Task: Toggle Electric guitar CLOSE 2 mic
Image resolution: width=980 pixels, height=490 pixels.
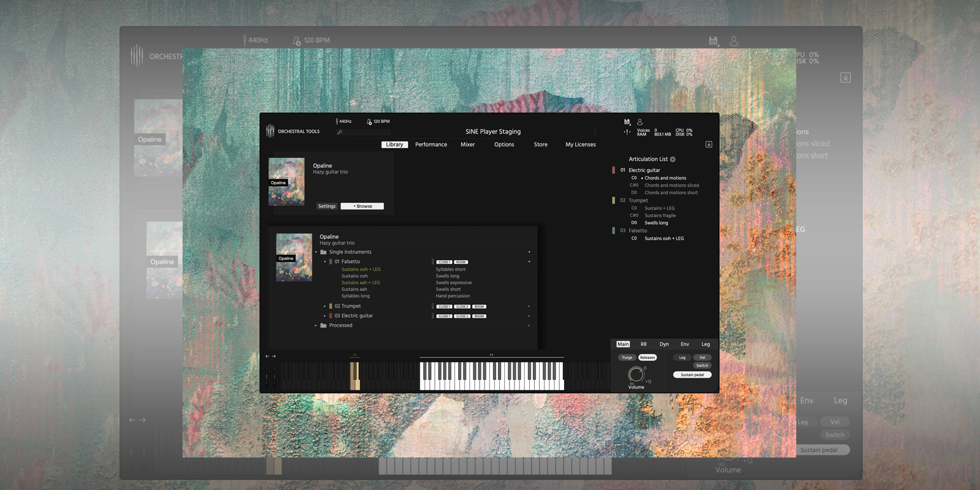Action: [x=462, y=317]
